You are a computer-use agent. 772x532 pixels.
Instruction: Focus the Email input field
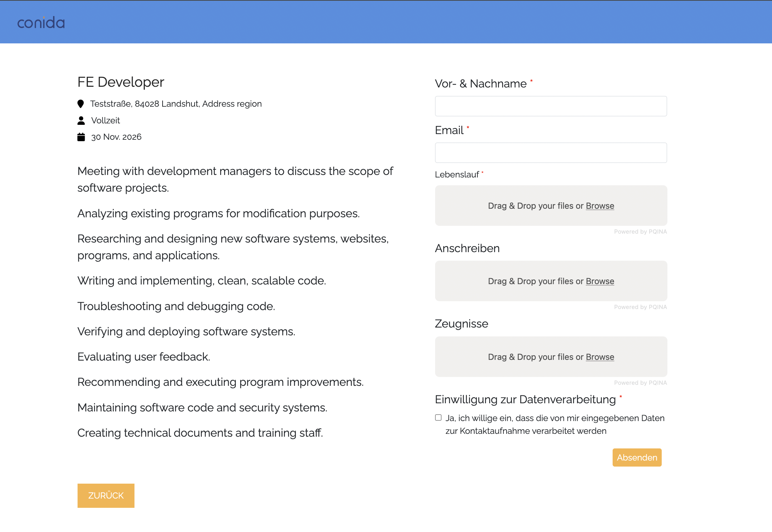pyautogui.click(x=551, y=153)
